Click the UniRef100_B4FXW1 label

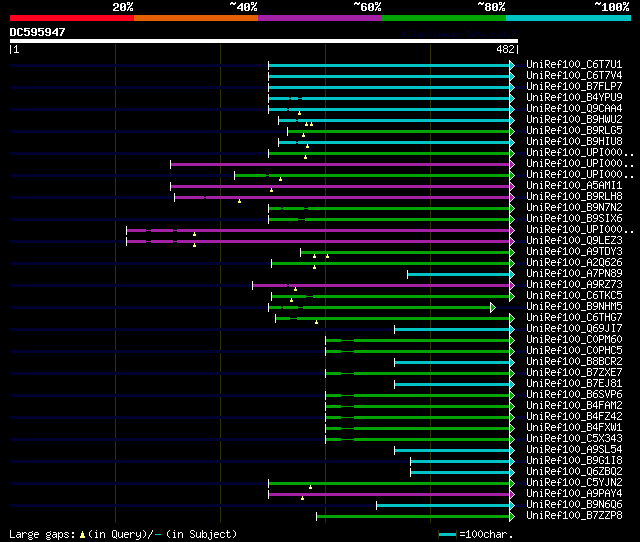[574, 428]
